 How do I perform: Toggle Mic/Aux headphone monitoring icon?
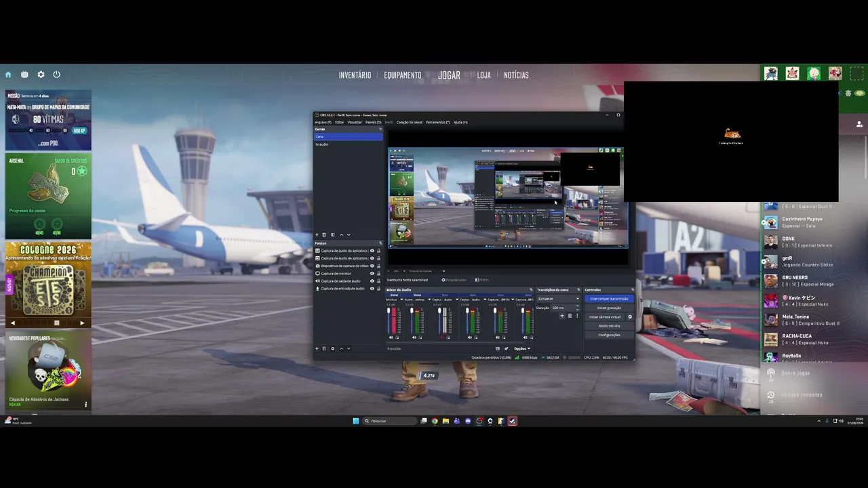click(x=397, y=338)
